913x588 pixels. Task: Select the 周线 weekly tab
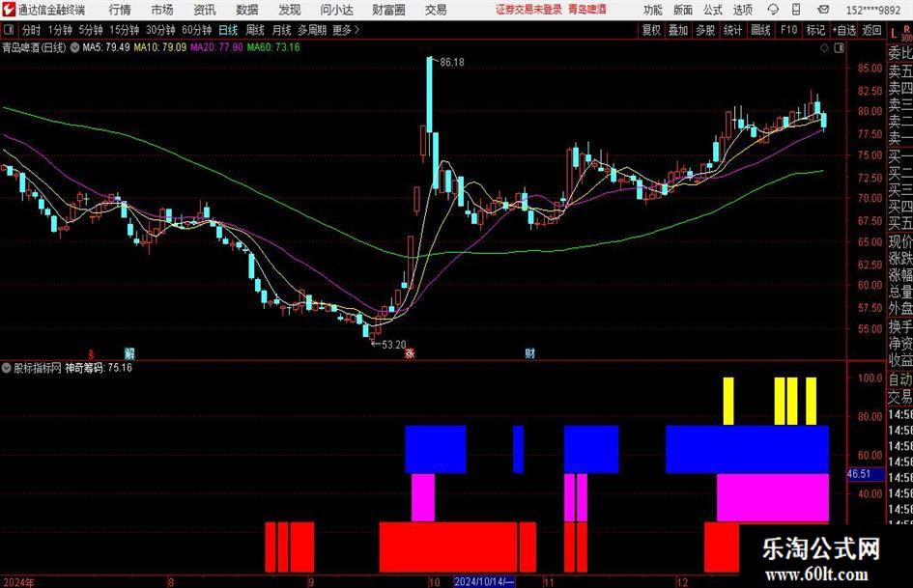pyautogui.click(x=255, y=30)
